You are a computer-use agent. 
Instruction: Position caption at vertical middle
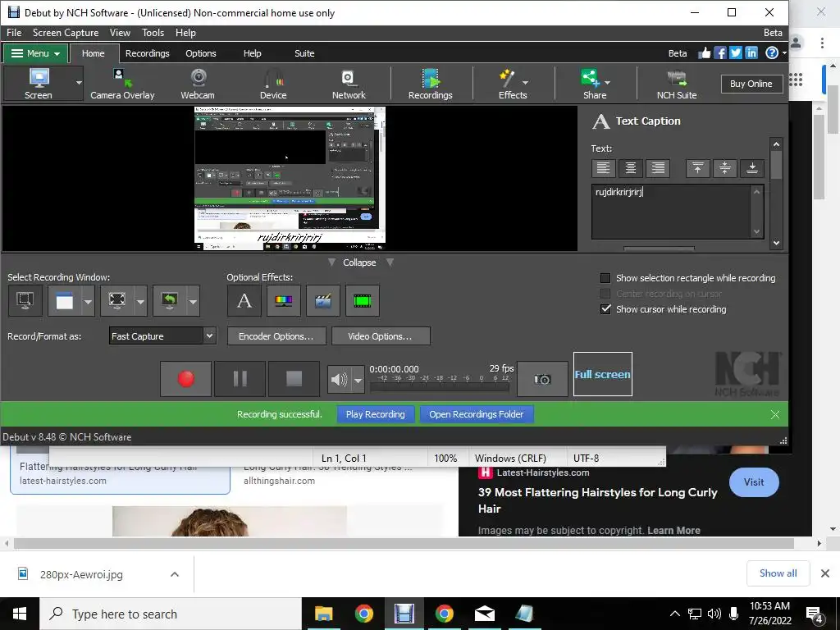tap(725, 168)
